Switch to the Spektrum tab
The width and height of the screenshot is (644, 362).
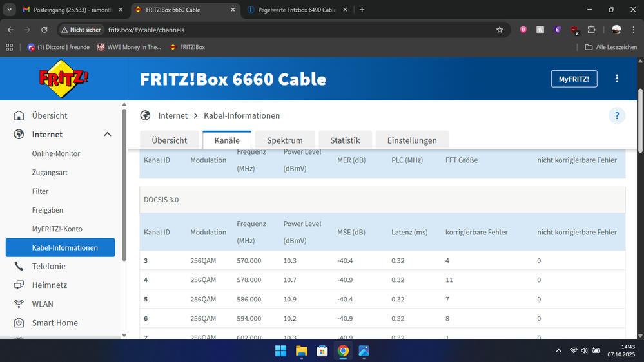pyautogui.click(x=285, y=140)
